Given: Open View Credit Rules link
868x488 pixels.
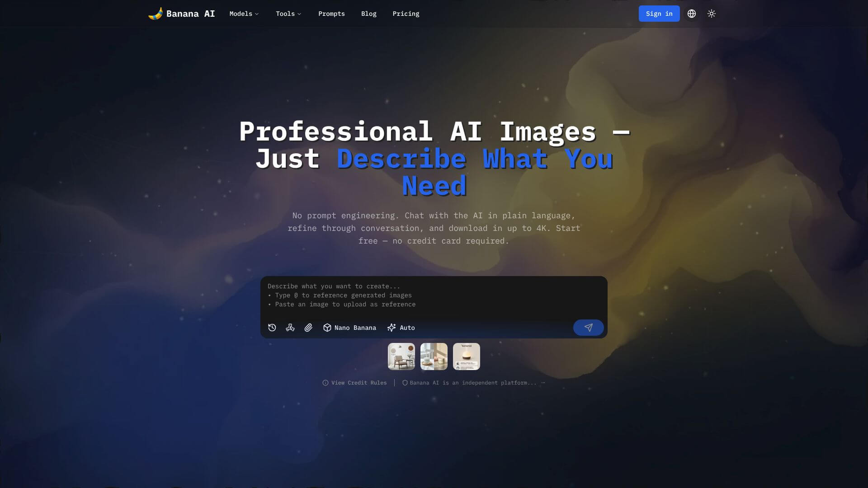Looking at the screenshot, I should (354, 383).
